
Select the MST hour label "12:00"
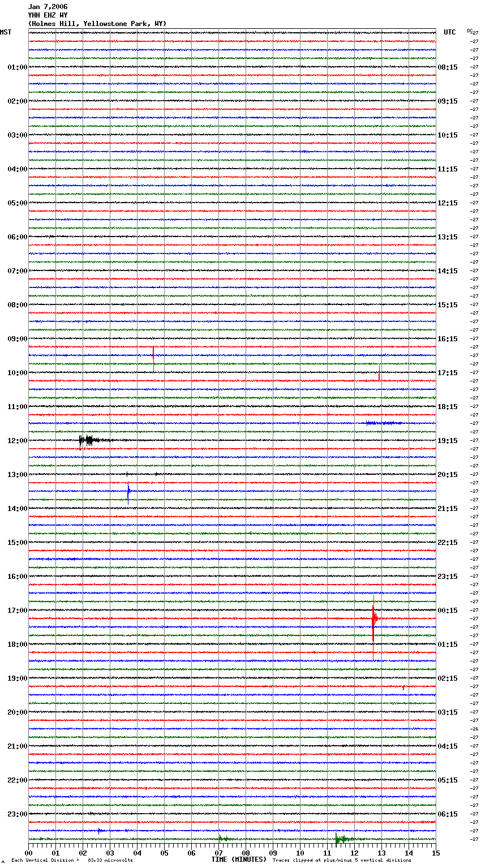coord(18,441)
